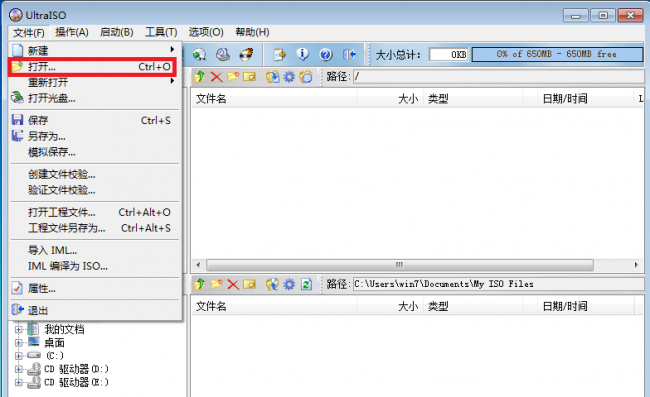Click red X delete in image pane toolbar
The height and width of the screenshot is (397, 650).
click(x=216, y=77)
